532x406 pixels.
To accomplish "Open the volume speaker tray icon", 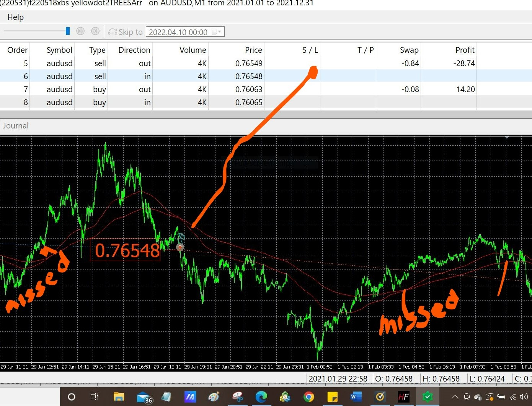I will (x=524, y=397).
